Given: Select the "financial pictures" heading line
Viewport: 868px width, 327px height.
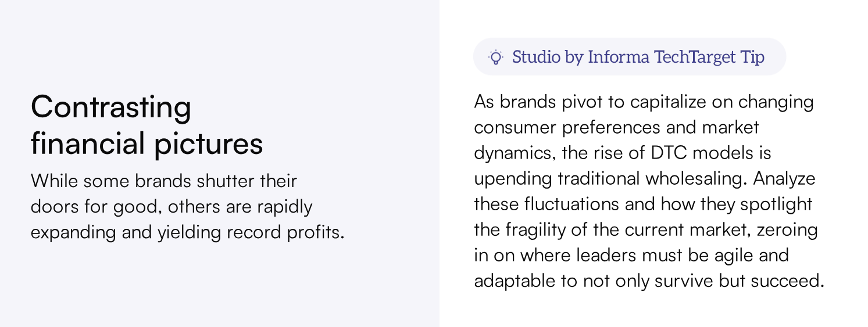Looking at the screenshot, I should [x=147, y=144].
